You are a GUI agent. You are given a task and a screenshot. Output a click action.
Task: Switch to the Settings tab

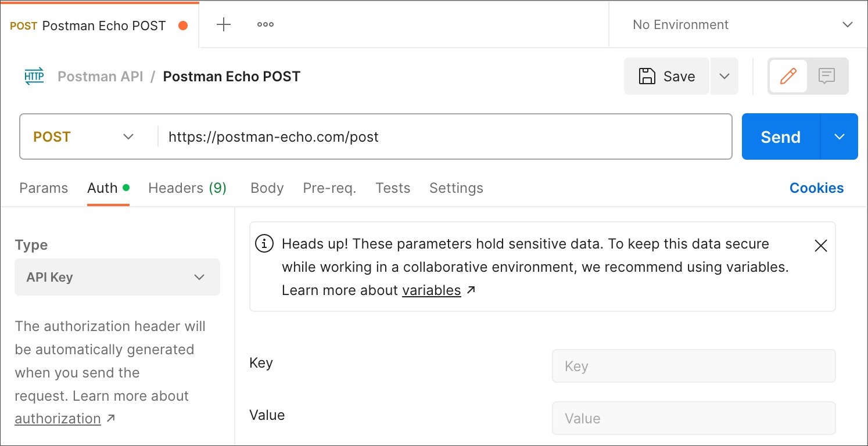tap(456, 188)
